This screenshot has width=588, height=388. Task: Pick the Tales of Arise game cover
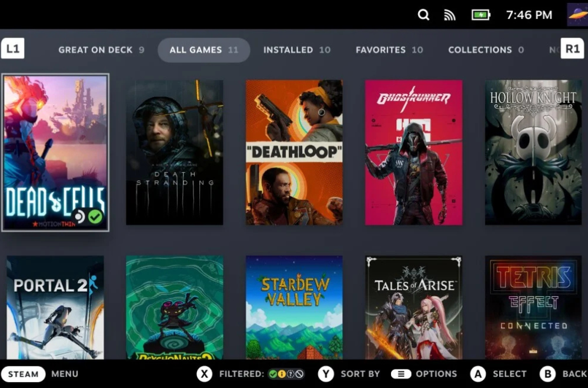click(413, 308)
